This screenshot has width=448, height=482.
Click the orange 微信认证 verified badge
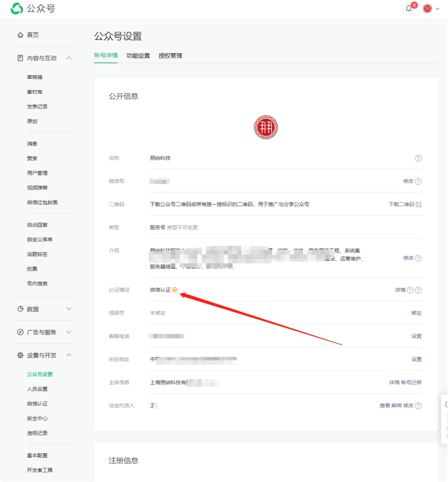[x=174, y=290]
